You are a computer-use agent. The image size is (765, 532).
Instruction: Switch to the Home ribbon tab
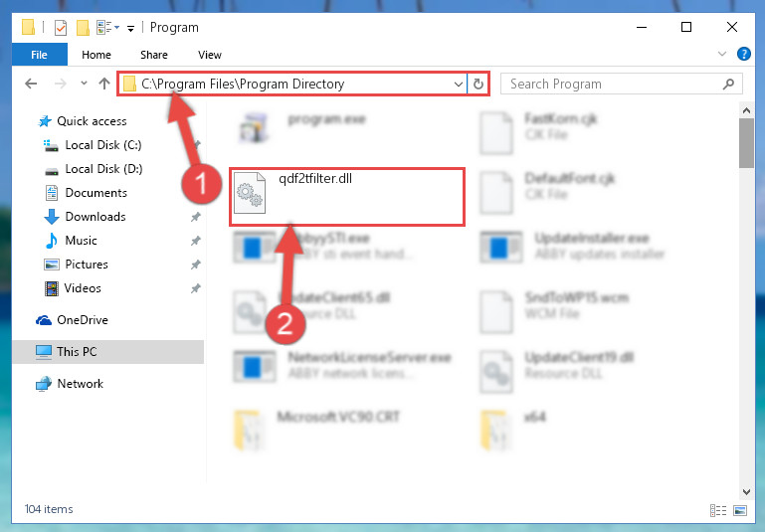click(x=96, y=55)
